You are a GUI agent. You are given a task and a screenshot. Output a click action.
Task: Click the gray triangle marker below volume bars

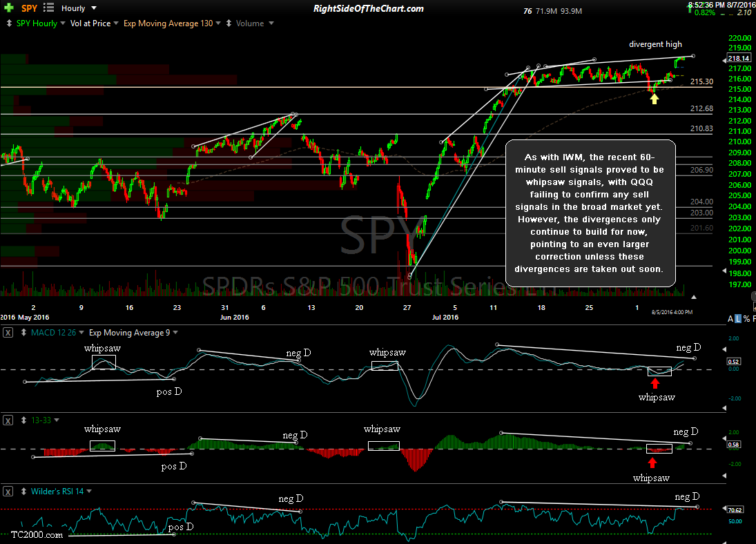point(694,297)
